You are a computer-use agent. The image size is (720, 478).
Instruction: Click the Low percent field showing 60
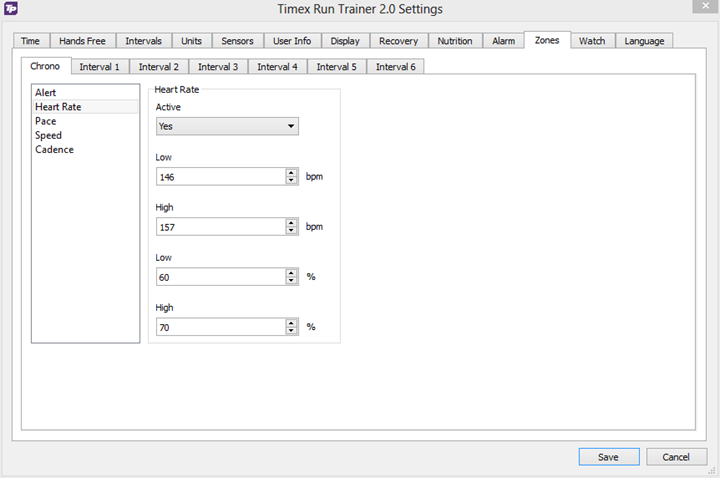[x=221, y=277]
